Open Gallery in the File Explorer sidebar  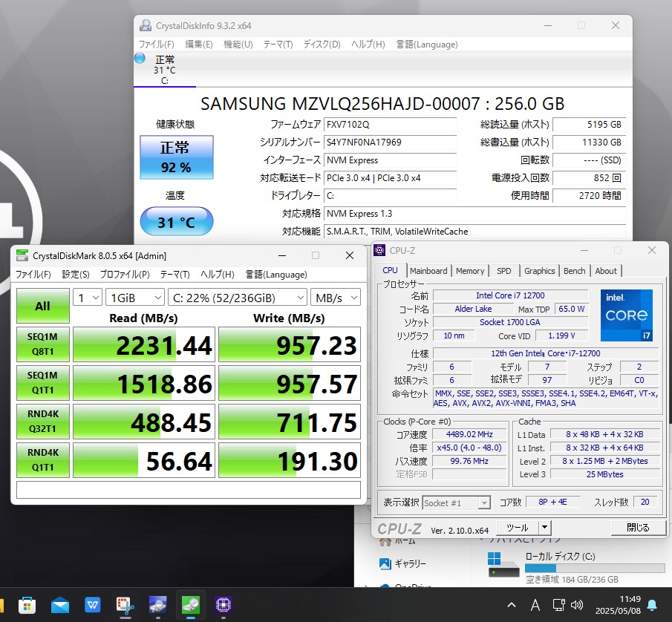coord(403,563)
